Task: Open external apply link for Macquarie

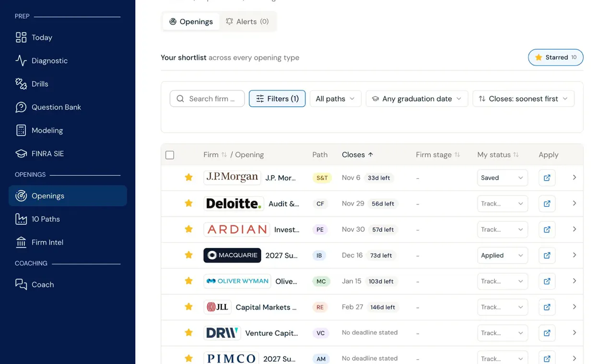Action: 547,255
